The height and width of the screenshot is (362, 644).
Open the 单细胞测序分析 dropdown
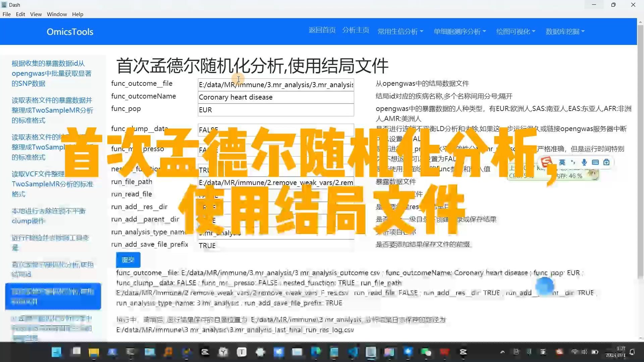click(460, 32)
